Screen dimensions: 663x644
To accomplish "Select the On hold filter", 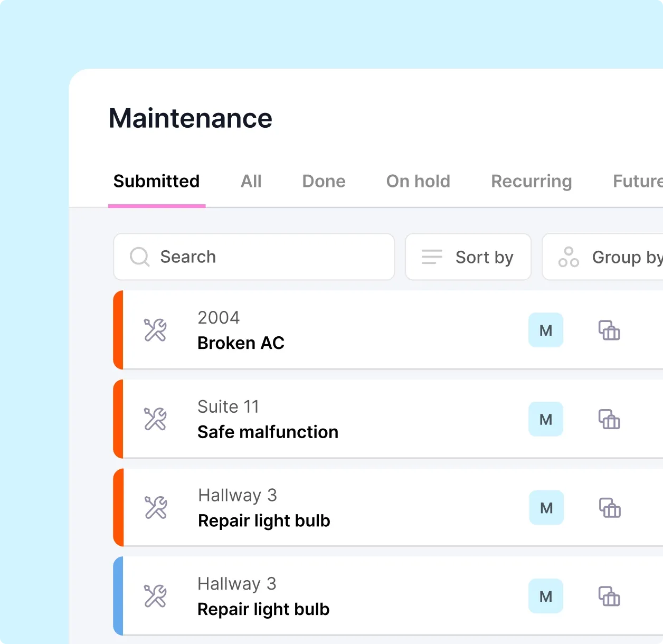I will pos(418,181).
